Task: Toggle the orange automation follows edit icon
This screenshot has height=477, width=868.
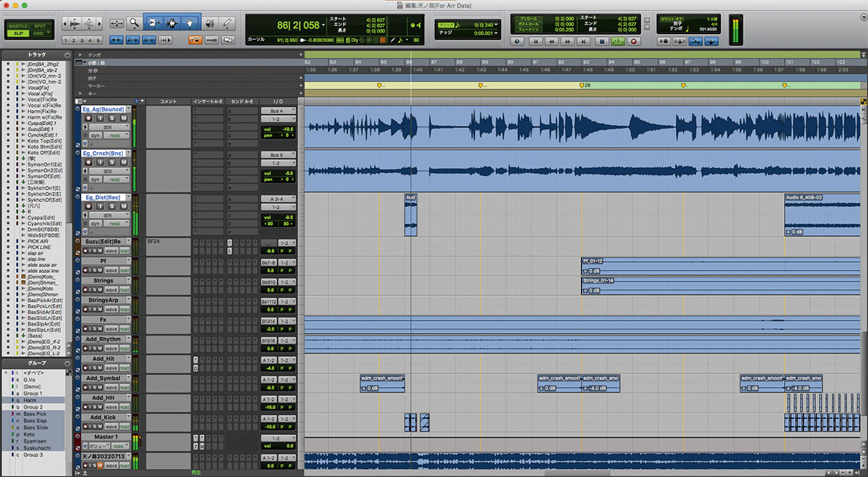Action: click(195, 40)
